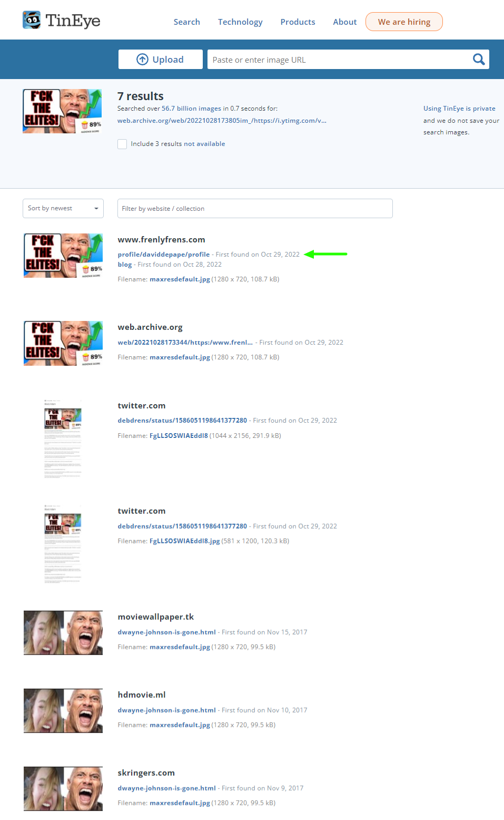504x820 pixels.
Task: Click the 'First found on Nov 9, 2017' text
Action: click(263, 788)
